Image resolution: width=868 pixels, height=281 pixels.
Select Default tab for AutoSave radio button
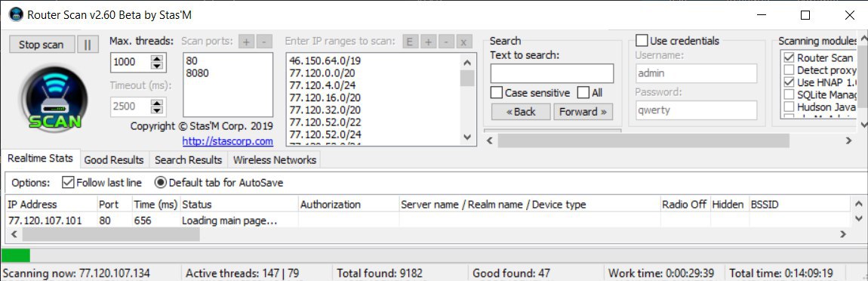tap(160, 182)
